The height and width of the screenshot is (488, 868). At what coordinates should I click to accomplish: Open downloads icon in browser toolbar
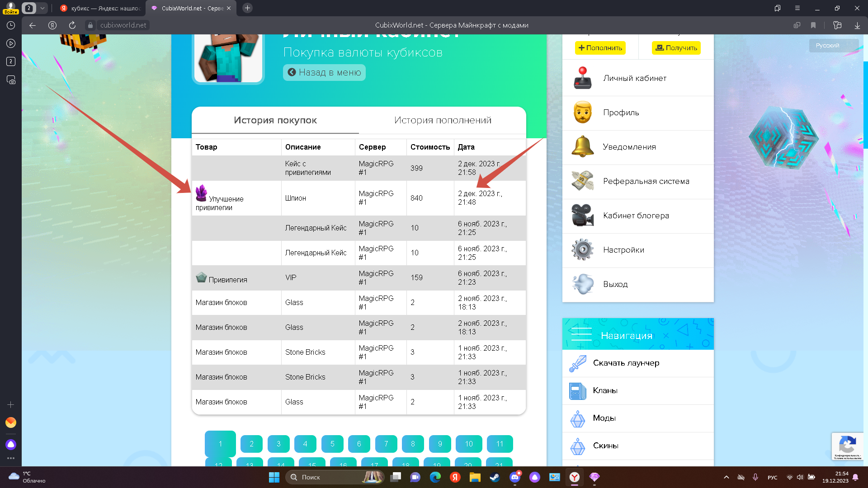(857, 25)
